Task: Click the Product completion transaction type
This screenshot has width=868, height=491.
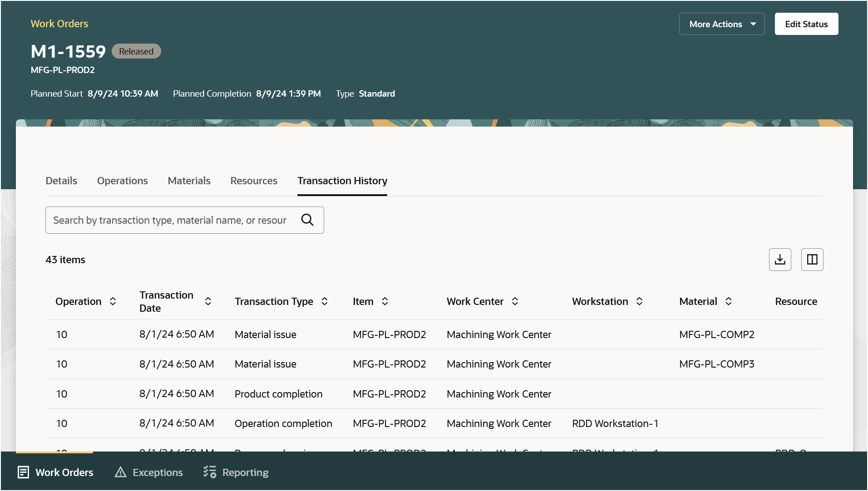Action: coord(279,394)
